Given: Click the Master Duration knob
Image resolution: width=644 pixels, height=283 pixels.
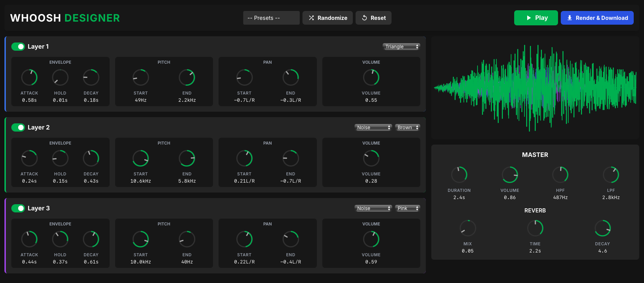Looking at the screenshot, I should click(459, 175).
